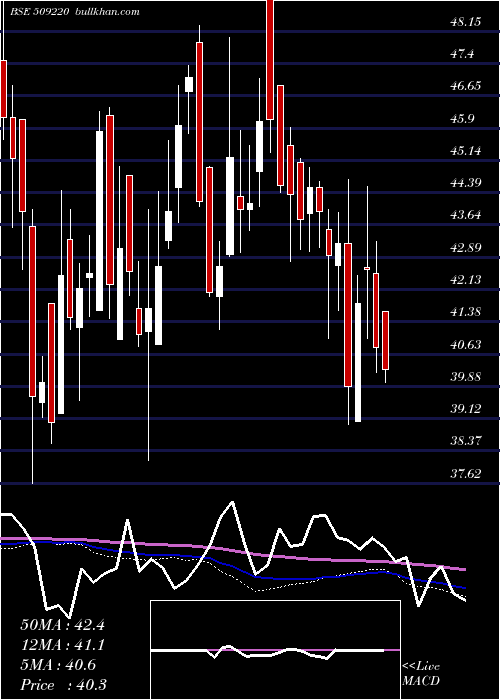Image resolution: width=500 pixels, height=700 pixels.
Task: Click the 45.9 price level label
Action: [x=464, y=119]
